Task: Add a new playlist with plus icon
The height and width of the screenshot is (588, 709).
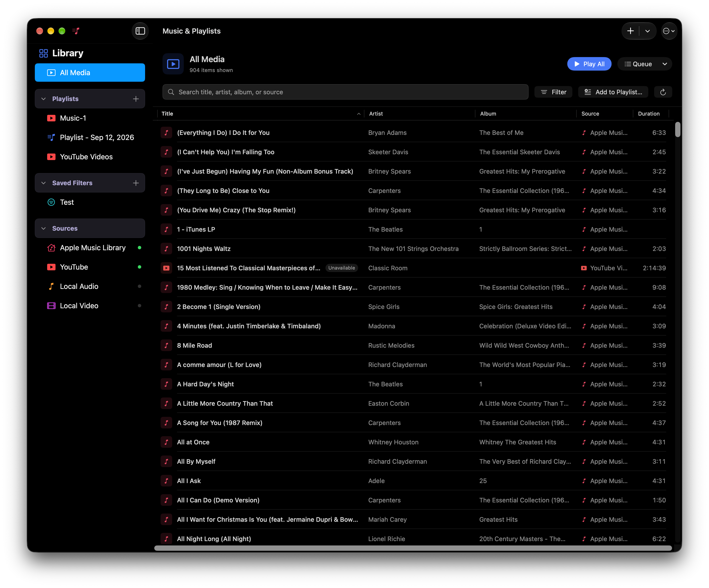Action: tap(136, 99)
